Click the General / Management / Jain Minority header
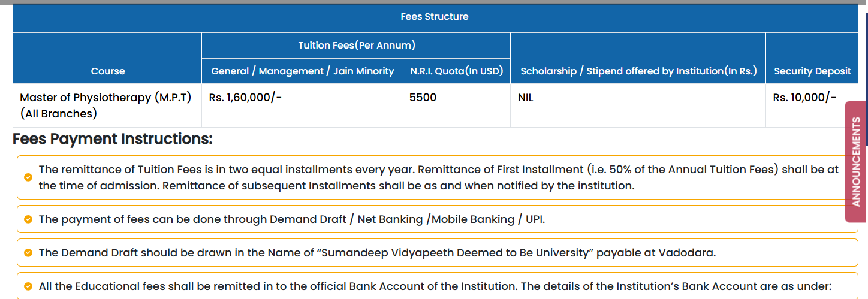 point(303,71)
